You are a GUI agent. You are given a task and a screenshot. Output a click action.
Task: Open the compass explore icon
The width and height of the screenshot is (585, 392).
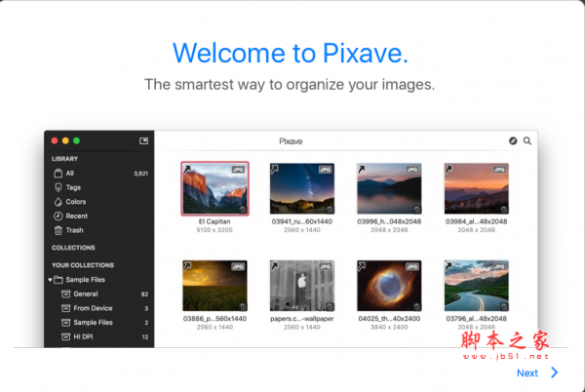click(x=513, y=141)
